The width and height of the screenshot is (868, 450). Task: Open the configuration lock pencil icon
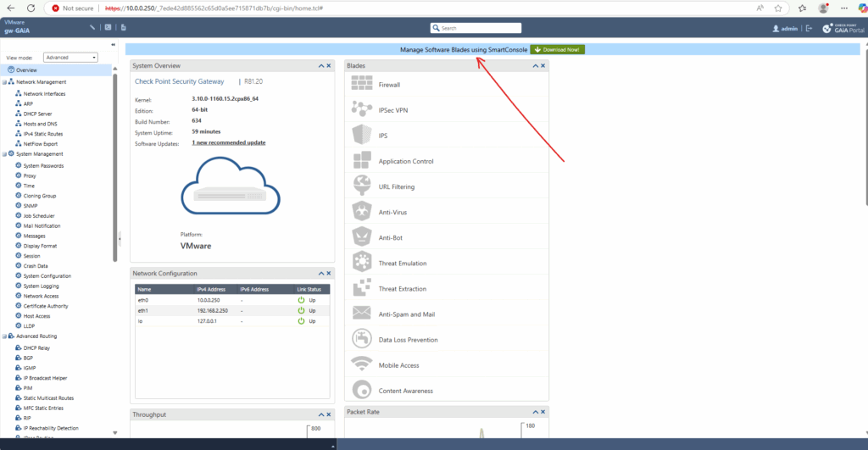(x=92, y=27)
